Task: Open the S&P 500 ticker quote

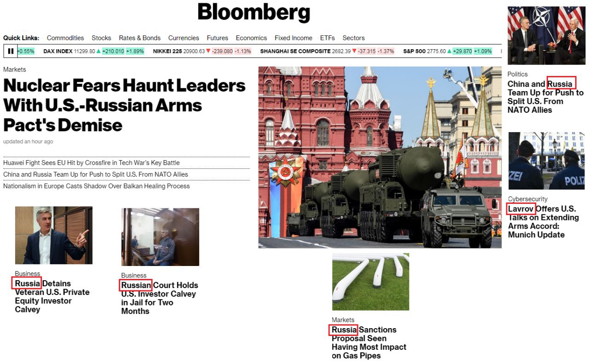Action: 448,51
